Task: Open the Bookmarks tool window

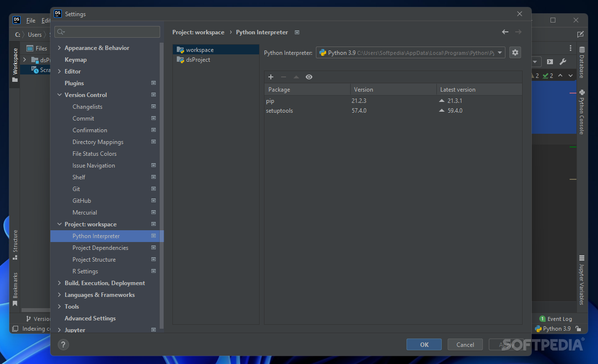Action: click(15, 289)
